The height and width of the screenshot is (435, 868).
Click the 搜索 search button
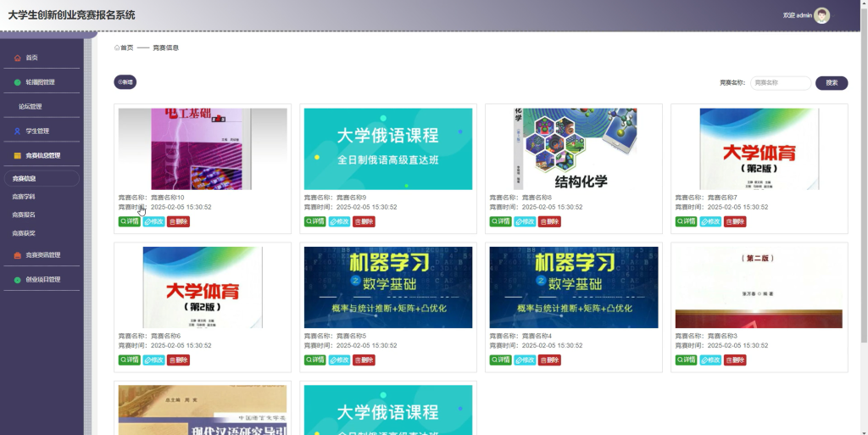pyautogui.click(x=832, y=83)
